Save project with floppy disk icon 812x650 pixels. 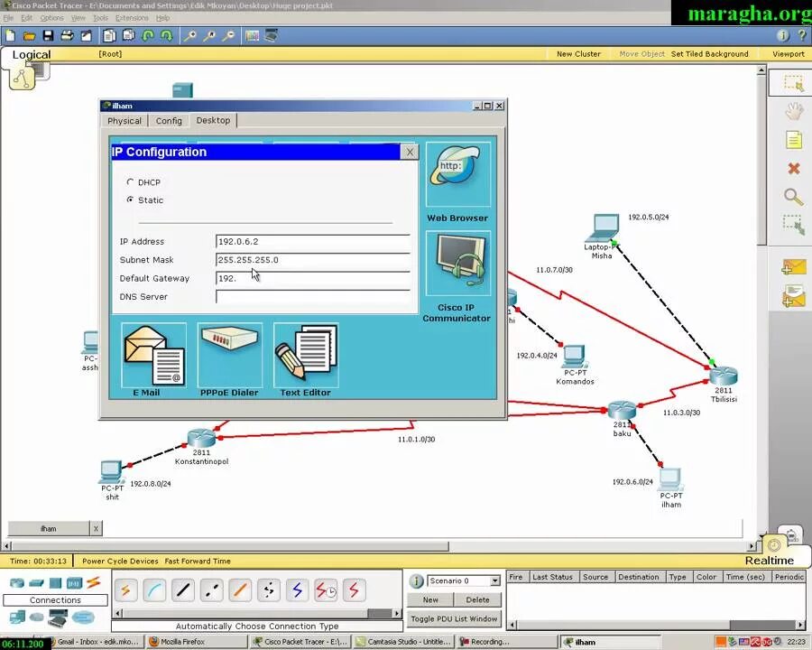pyautogui.click(x=48, y=36)
